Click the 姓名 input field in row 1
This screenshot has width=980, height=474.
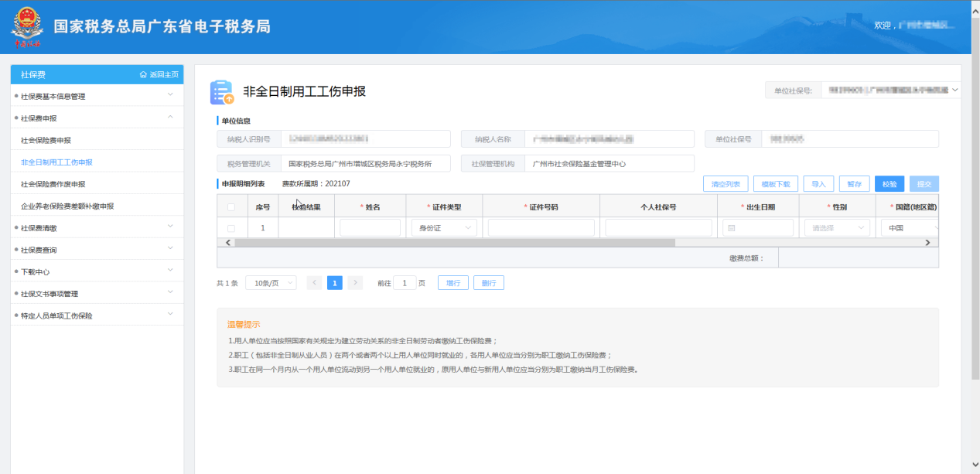tap(370, 228)
